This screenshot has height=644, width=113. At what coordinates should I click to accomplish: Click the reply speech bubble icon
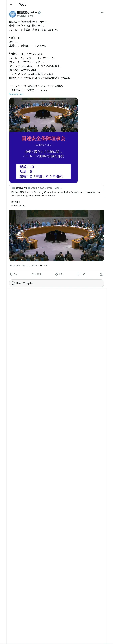[x=12, y=274]
